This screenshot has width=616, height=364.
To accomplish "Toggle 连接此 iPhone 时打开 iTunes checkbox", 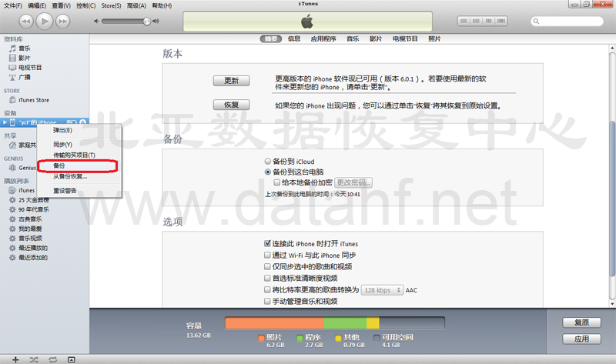I will coord(267,243).
